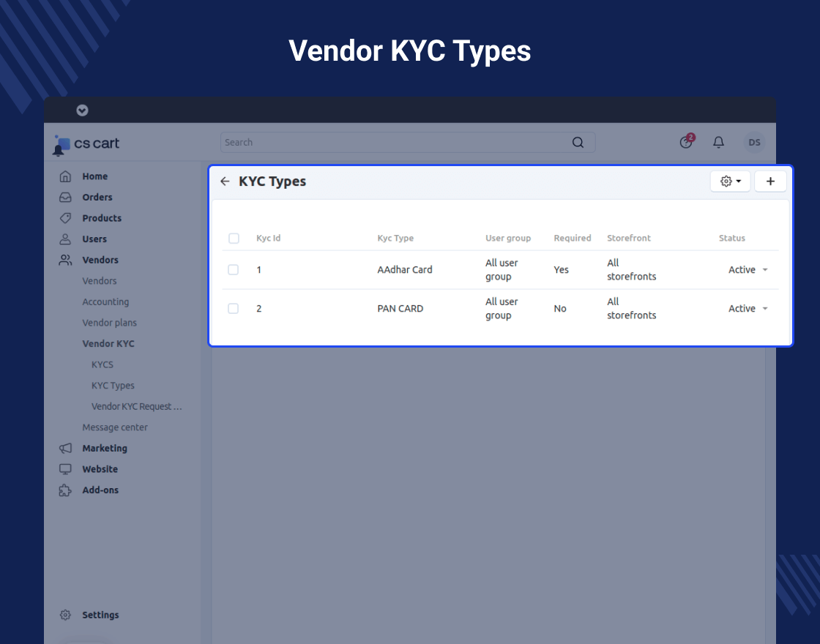820x644 pixels.
Task: Click the Settings gear icon in the sidebar
Action: pos(65,615)
